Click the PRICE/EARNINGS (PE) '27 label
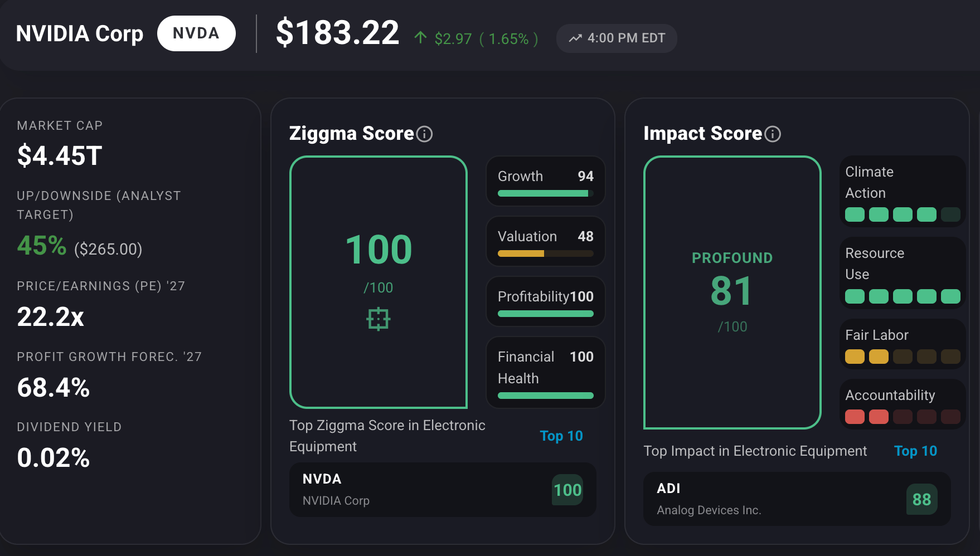 click(101, 286)
